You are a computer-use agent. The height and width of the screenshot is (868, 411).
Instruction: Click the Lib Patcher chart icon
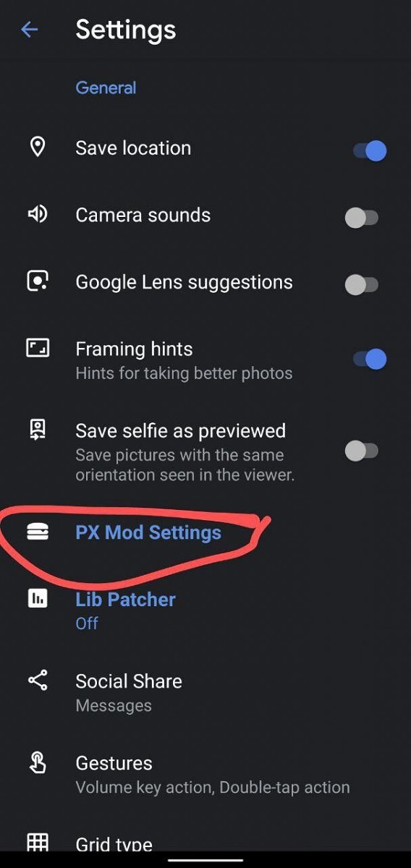pyautogui.click(x=38, y=598)
